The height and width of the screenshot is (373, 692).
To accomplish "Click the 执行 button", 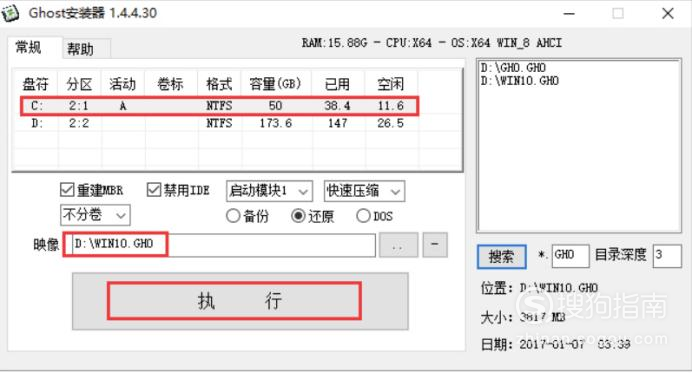I will (240, 301).
